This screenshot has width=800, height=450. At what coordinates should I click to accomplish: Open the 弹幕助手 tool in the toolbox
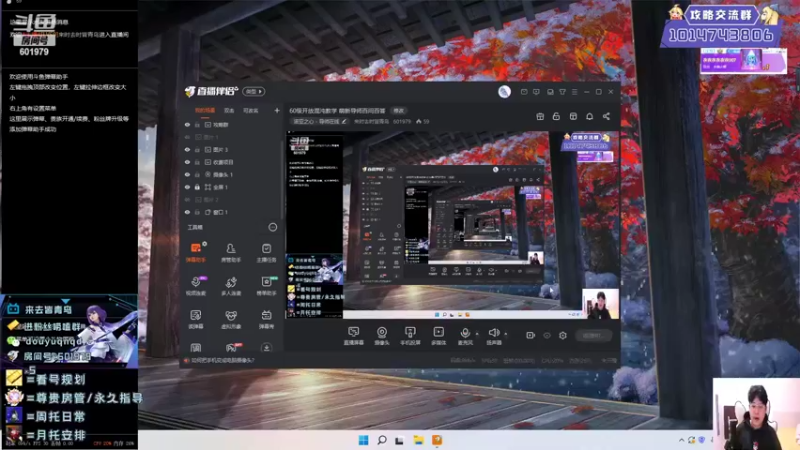tap(196, 252)
